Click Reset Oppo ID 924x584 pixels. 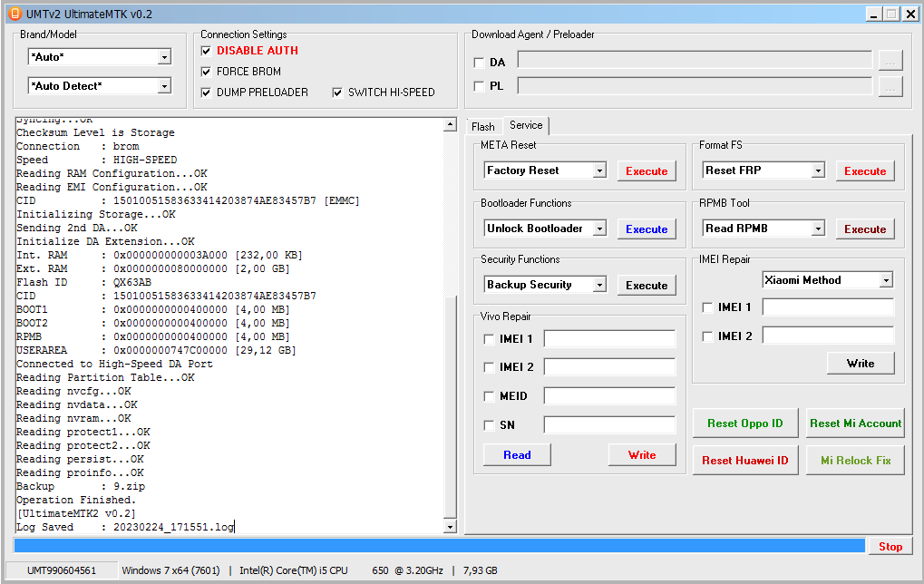744,423
